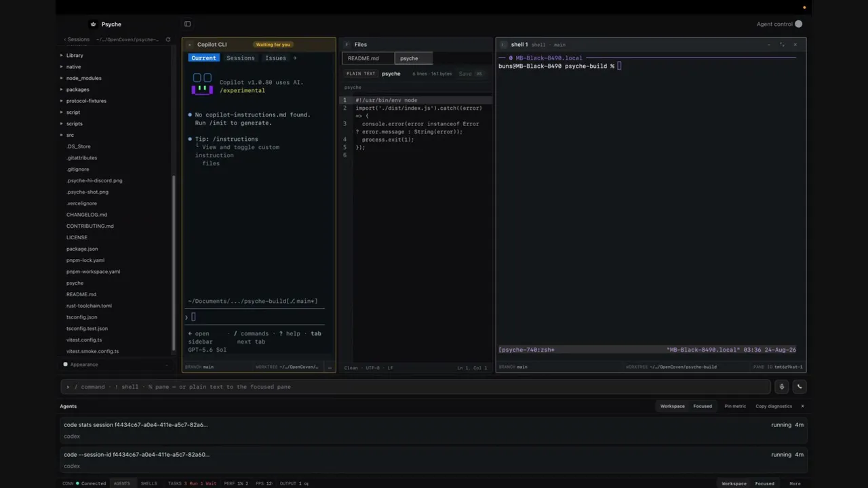The height and width of the screenshot is (488, 868).
Task: Click the Copilot CLI pane icon
Action: [x=191, y=45]
